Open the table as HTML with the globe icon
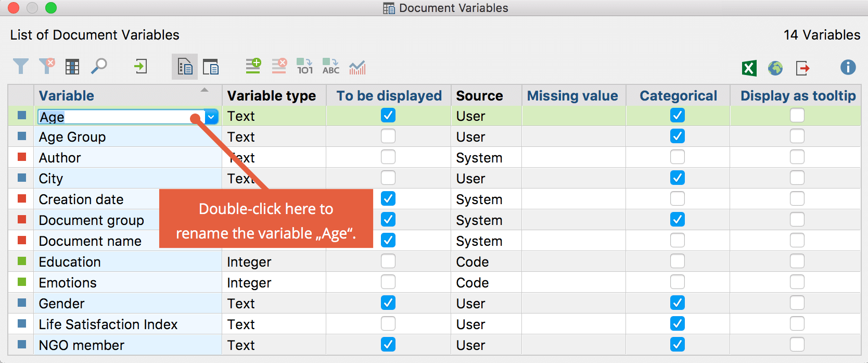The image size is (868, 363). (775, 68)
